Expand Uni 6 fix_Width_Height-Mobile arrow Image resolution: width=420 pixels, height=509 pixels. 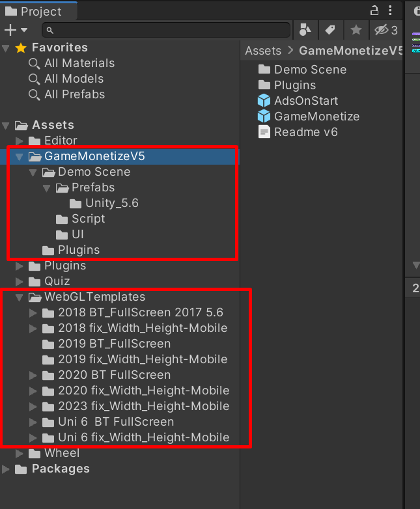tap(33, 438)
